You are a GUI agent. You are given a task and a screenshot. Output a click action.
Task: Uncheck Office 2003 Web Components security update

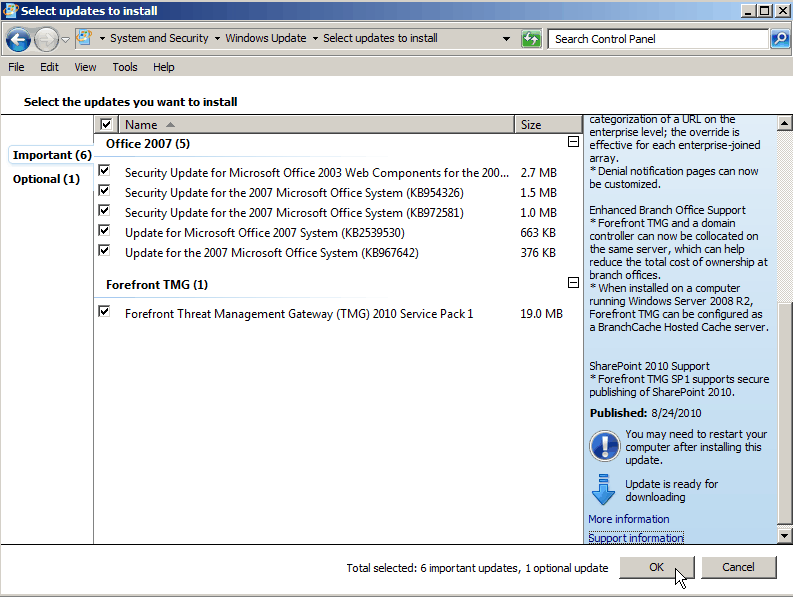(x=104, y=170)
